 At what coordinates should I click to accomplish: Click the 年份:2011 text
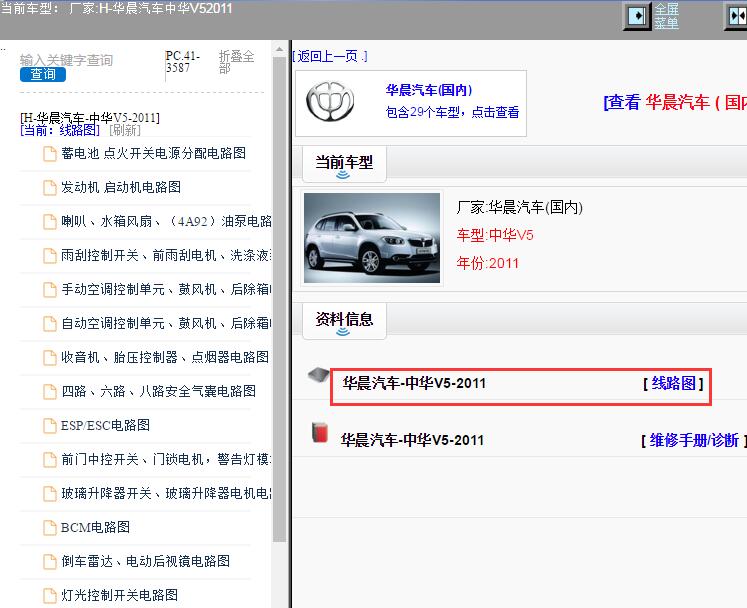(x=487, y=263)
